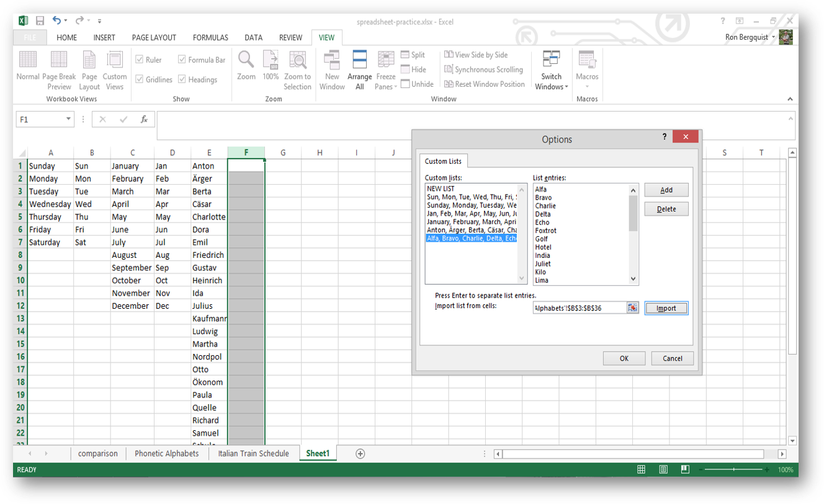The height and width of the screenshot is (504, 824).
Task: Toggle the Gridlines checkbox
Action: [140, 80]
